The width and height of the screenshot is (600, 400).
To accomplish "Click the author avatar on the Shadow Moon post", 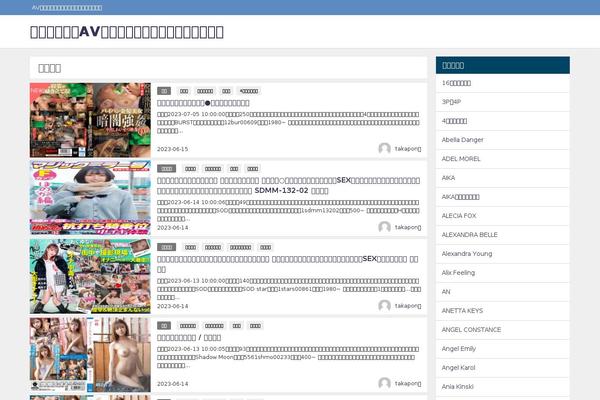I will tap(384, 383).
